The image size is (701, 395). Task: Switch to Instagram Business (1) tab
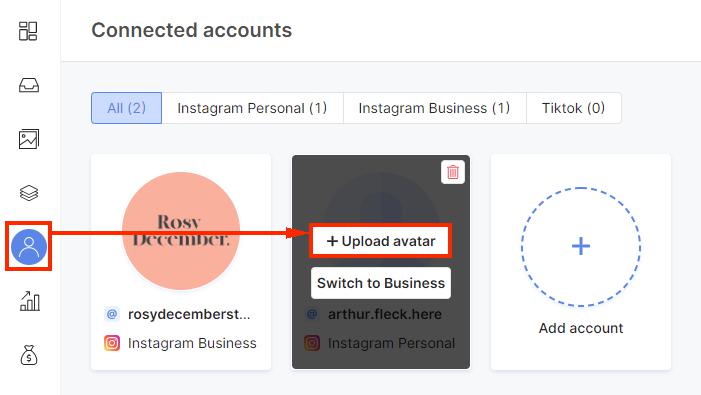[x=434, y=108]
